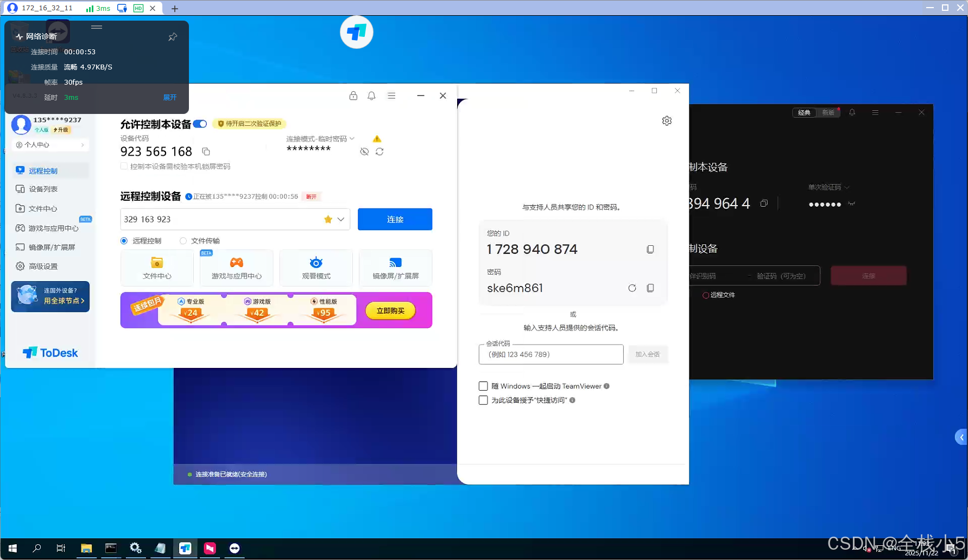Open ToDesk from Windows taskbar

tap(185, 548)
